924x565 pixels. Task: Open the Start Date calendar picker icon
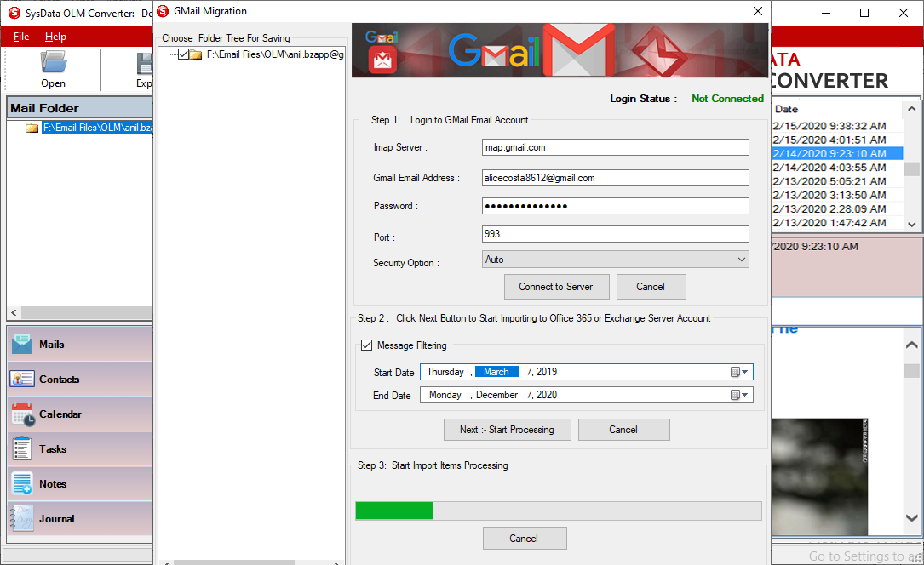[x=739, y=372]
